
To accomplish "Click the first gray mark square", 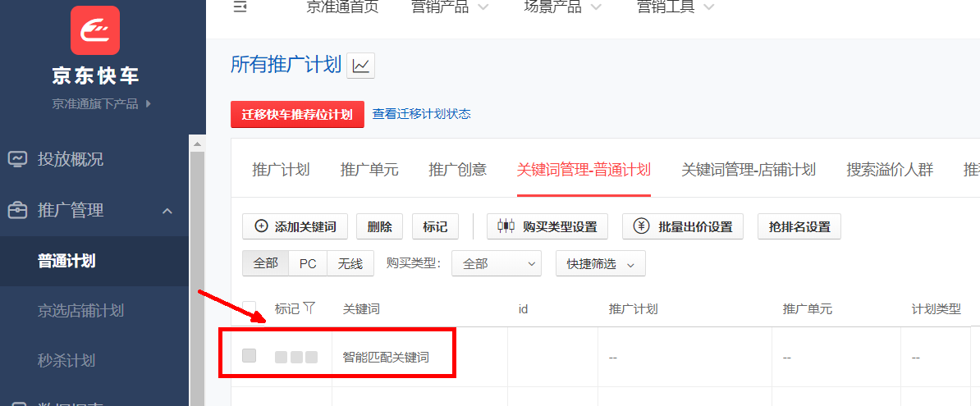I will click(282, 358).
